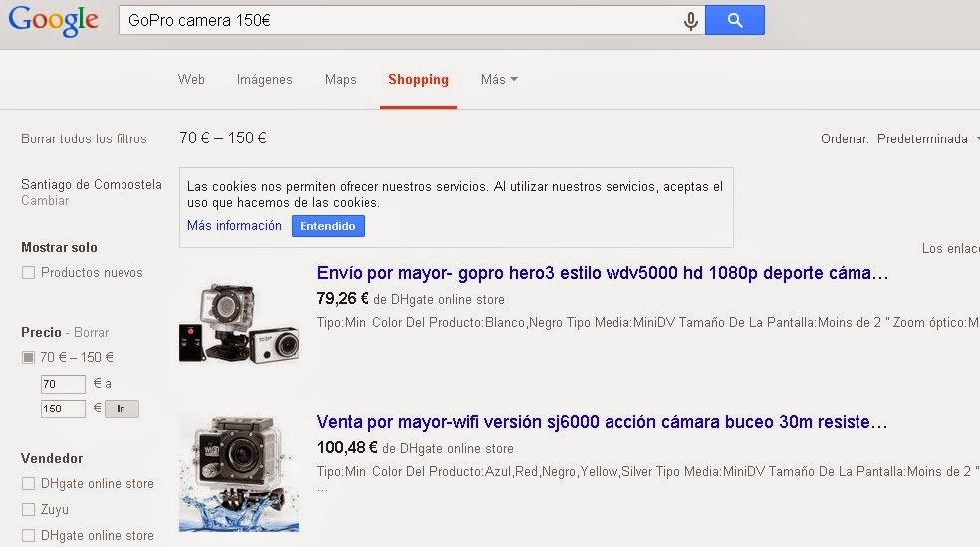Viewport: 980px width, 547px height.
Task: Click the minimum price field showing 70
Action: pyautogui.click(x=63, y=384)
